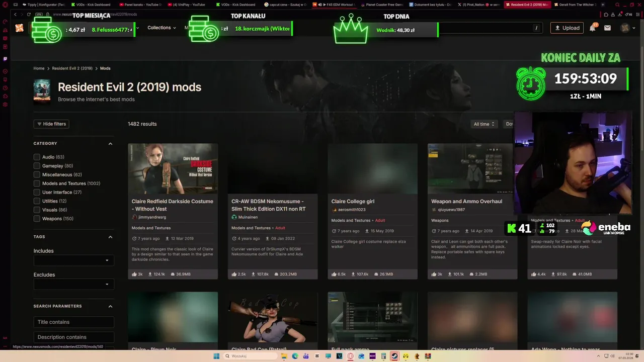
Task: Switch to Geralt from The Witcher tab
Action: pos(575,5)
